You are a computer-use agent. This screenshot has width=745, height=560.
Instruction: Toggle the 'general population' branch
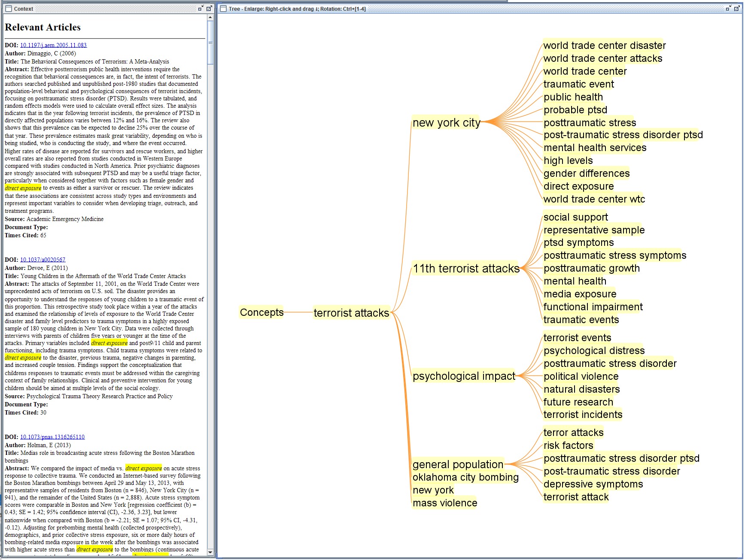coord(458,464)
